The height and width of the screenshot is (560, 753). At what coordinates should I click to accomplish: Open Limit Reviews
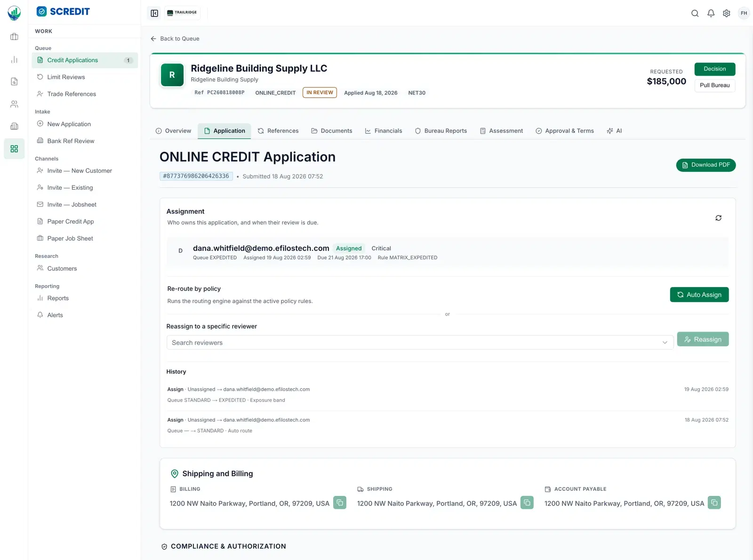point(85,77)
